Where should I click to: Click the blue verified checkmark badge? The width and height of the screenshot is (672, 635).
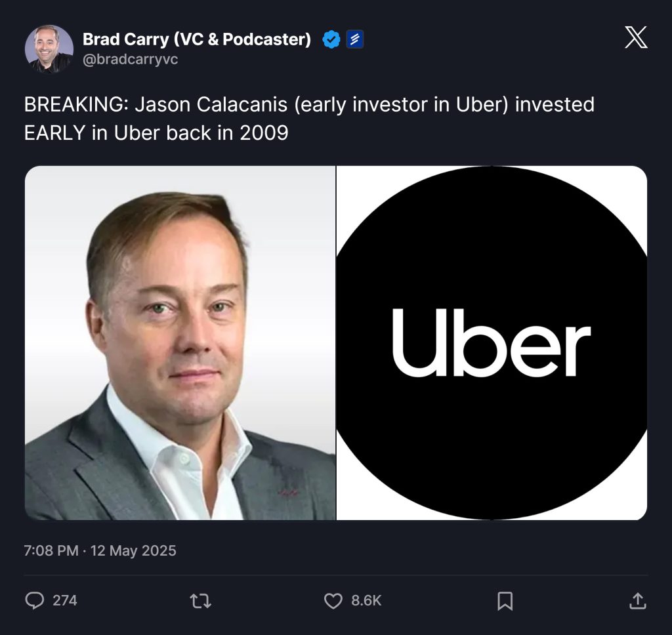[x=331, y=40]
